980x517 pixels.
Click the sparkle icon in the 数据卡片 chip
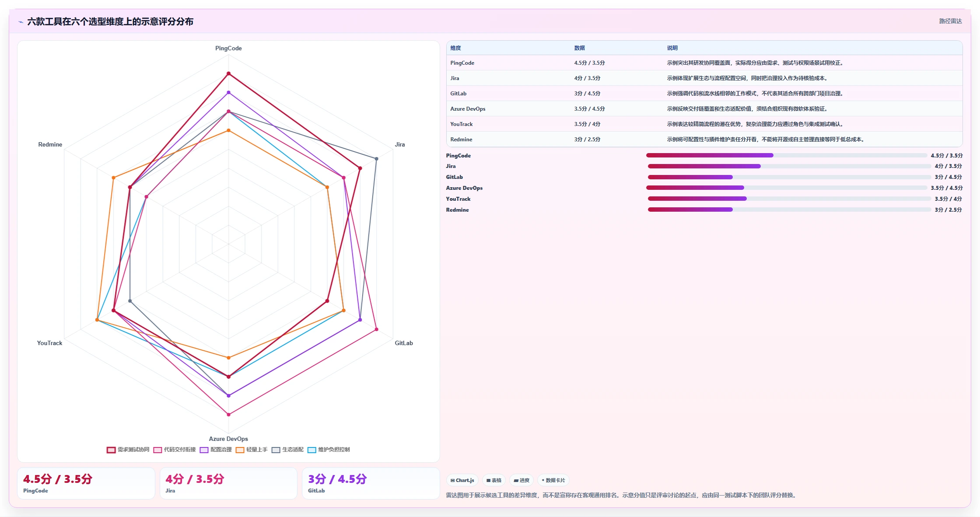(543, 480)
